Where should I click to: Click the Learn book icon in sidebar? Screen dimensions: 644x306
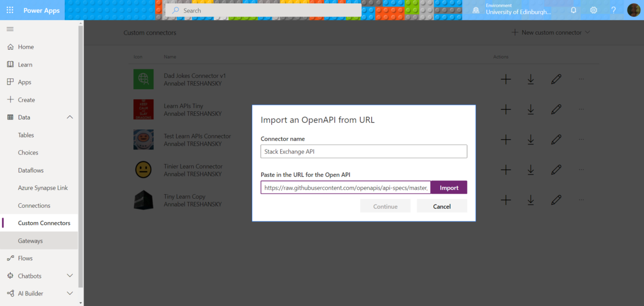(10, 64)
